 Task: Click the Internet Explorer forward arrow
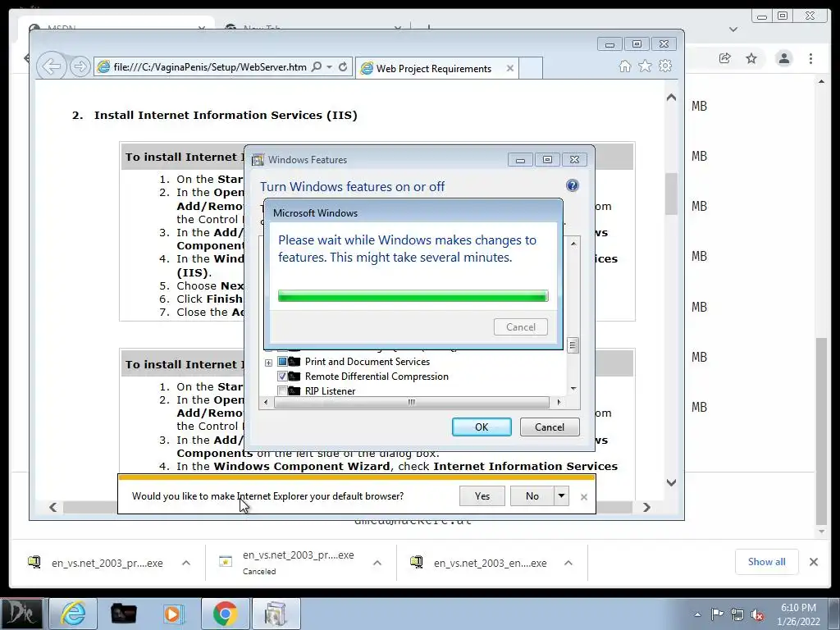click(80, 66)
